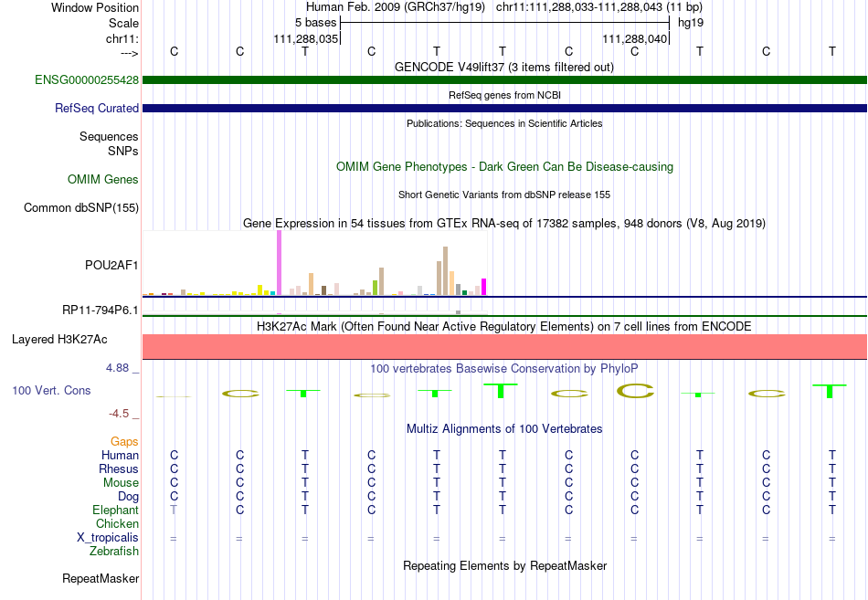Click the pink H3K27Ac signal band
868x600 pixels.
pyautogui.click(x=504, y=346)
